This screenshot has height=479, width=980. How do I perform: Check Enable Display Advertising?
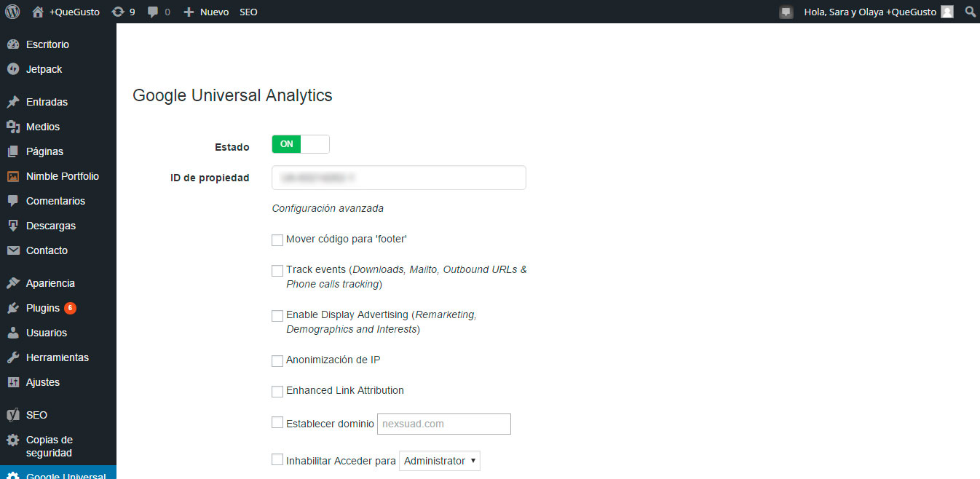coord(277,316)
